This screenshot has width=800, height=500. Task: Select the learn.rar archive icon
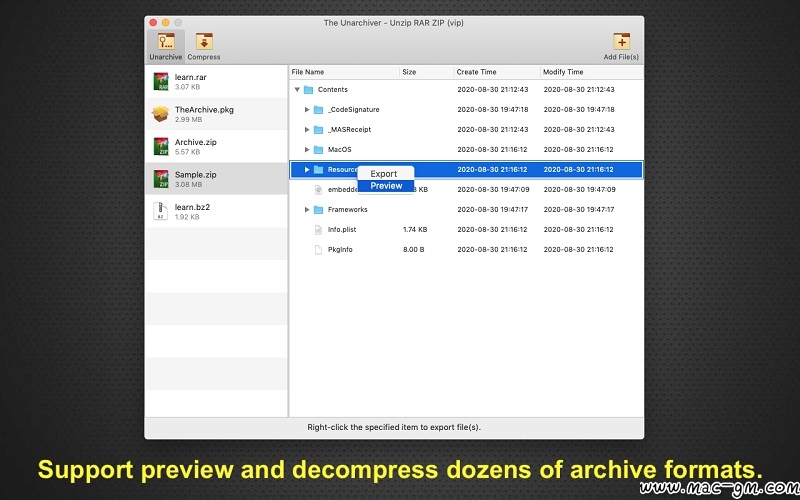pos(161,81)
